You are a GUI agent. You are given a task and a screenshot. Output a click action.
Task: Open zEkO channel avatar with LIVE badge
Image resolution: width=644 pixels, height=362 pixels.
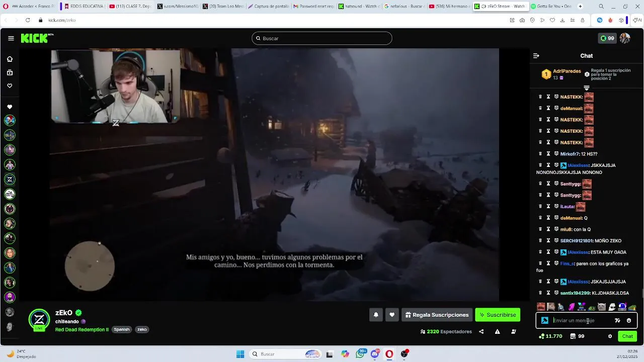pos(39,320)
